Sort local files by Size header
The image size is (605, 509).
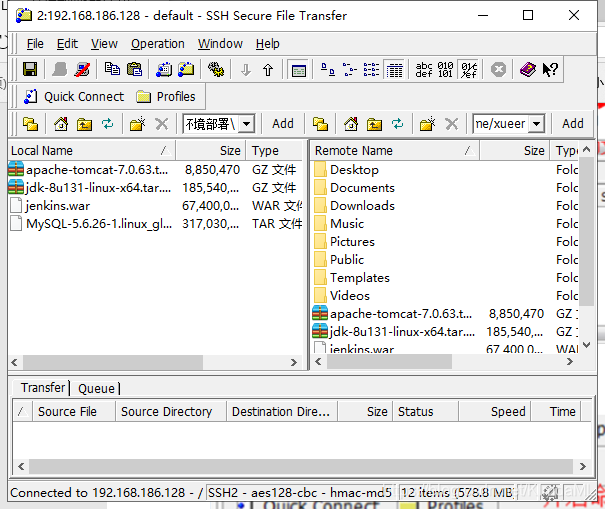[x=211, y=151]
